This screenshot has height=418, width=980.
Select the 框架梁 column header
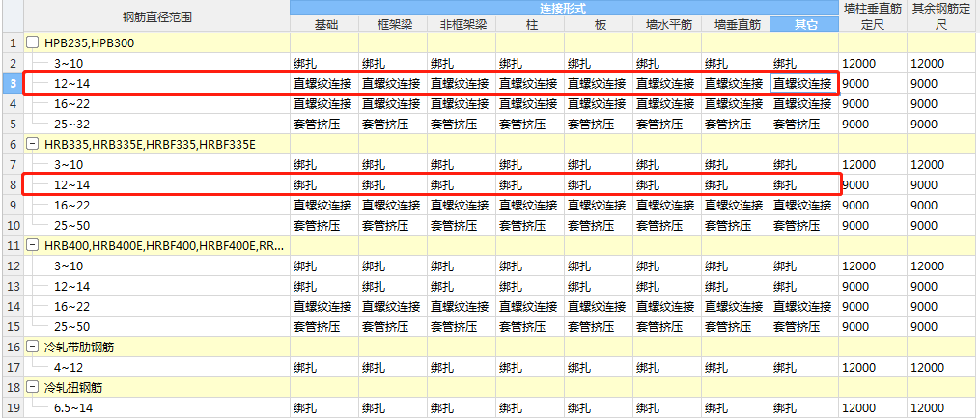(393, 25)
